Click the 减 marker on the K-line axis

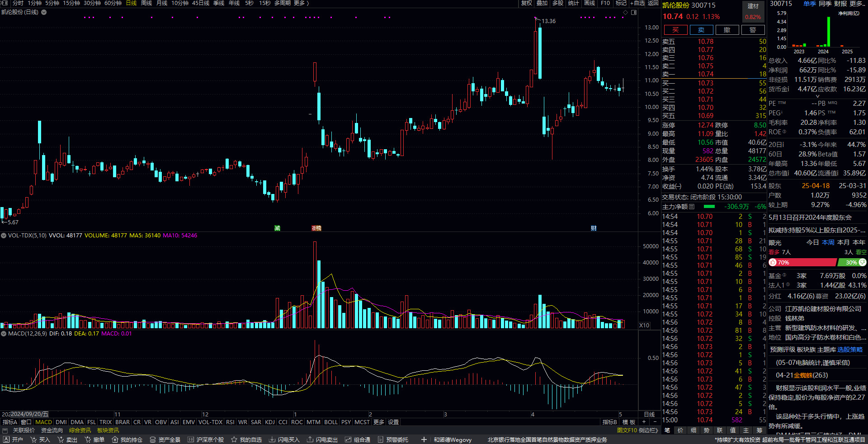(278, 228)
